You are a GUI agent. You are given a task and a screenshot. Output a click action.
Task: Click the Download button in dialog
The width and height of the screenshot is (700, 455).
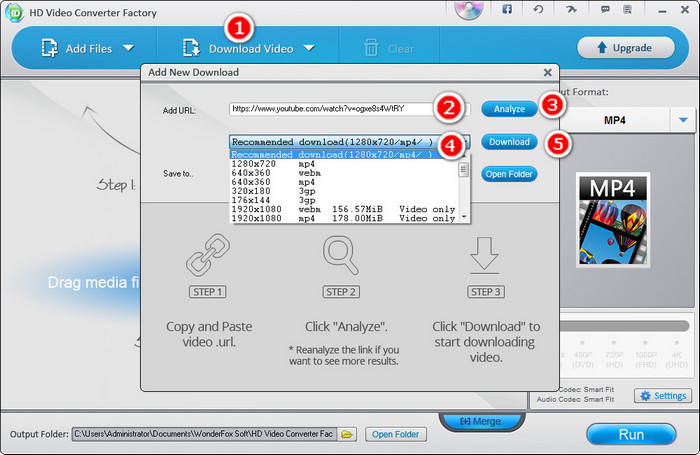click(509, 142)
